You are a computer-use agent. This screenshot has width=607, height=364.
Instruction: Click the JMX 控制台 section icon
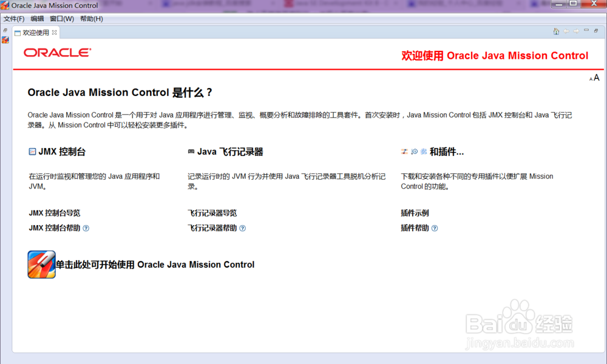[x=32, y=151]
